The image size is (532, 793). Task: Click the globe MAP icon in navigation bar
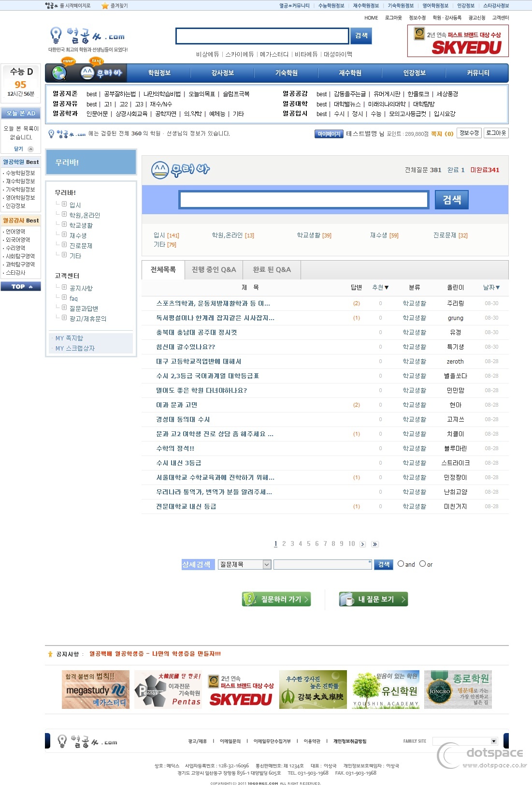59,73
